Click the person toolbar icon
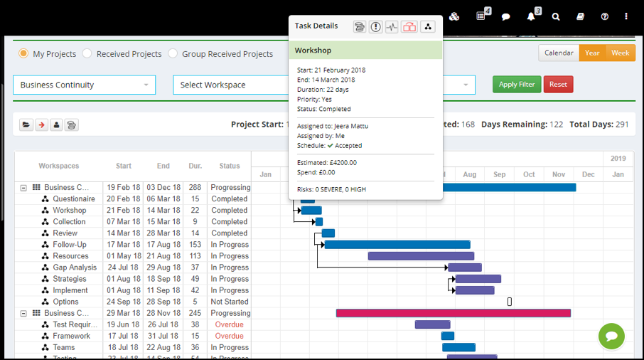The height and width of the screenshot is (360, 644). (56, 125)
